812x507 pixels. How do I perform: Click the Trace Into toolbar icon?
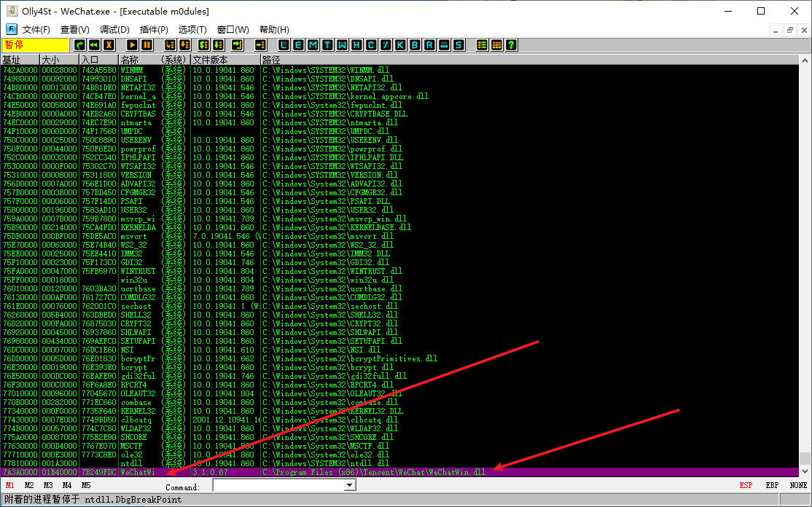[204, 45]
